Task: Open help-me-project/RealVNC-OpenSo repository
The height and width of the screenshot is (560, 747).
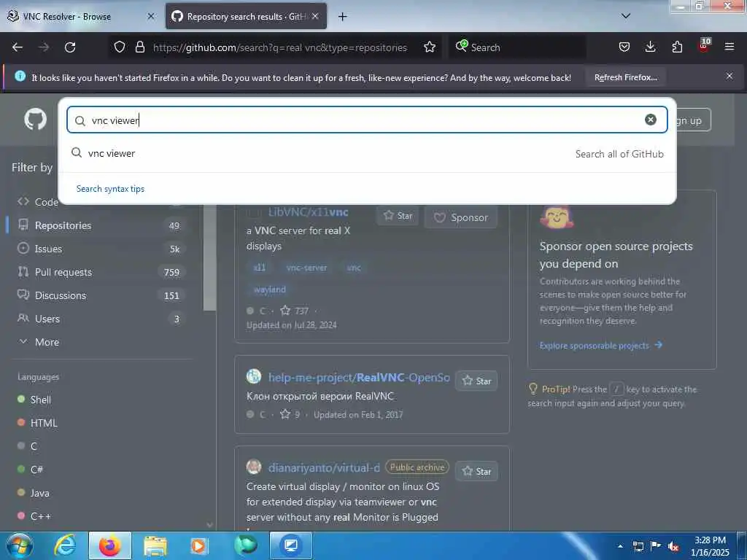Action: 359,378
